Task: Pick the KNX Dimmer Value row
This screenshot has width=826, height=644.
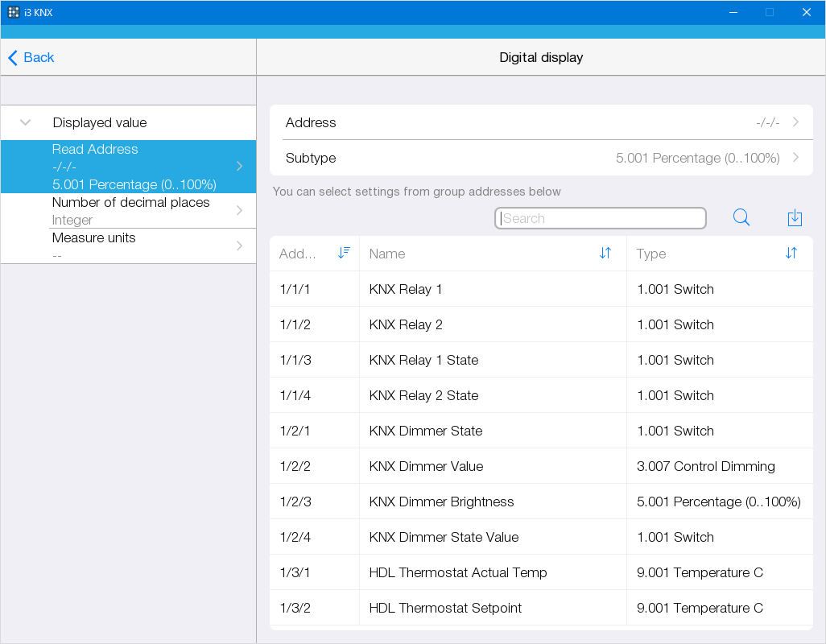Action: [541, 466]
